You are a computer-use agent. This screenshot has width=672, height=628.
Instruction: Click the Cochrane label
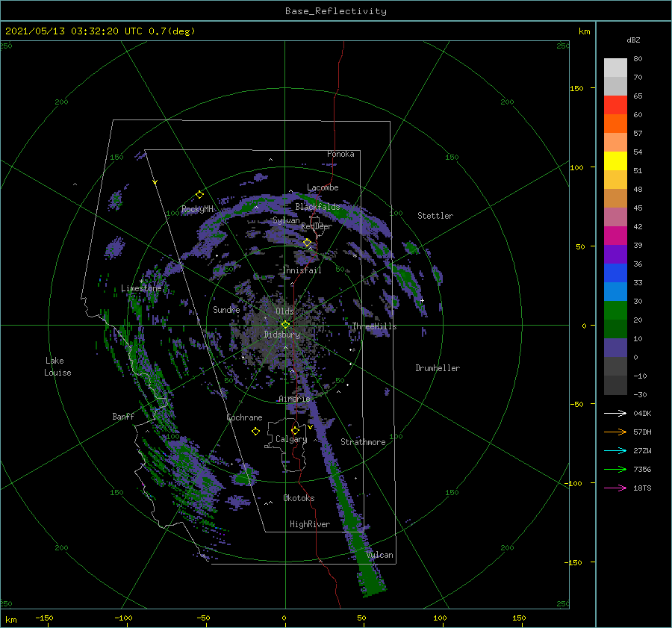pyautogui.click(x=244, y=417)
